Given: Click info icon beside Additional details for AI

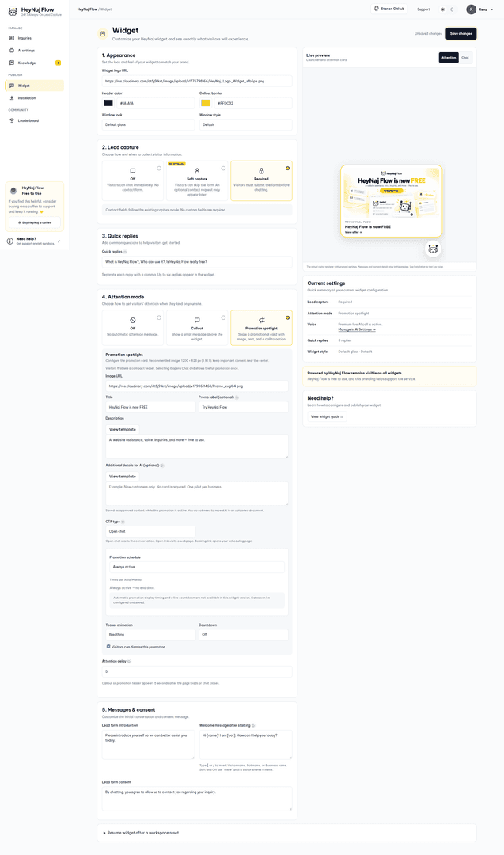Looking at the screenshot, I should (x=162, y=465).
